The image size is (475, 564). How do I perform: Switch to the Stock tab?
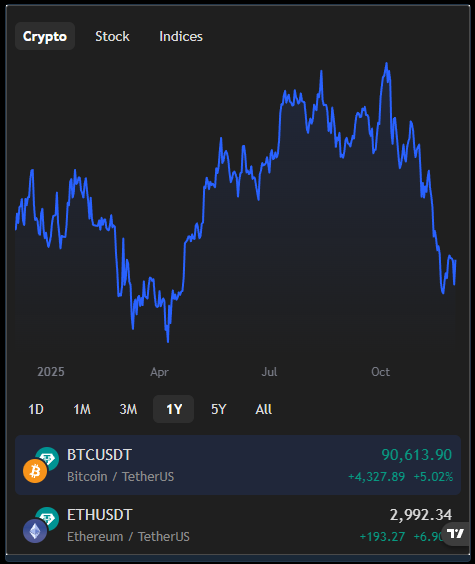tap(112, 36)
